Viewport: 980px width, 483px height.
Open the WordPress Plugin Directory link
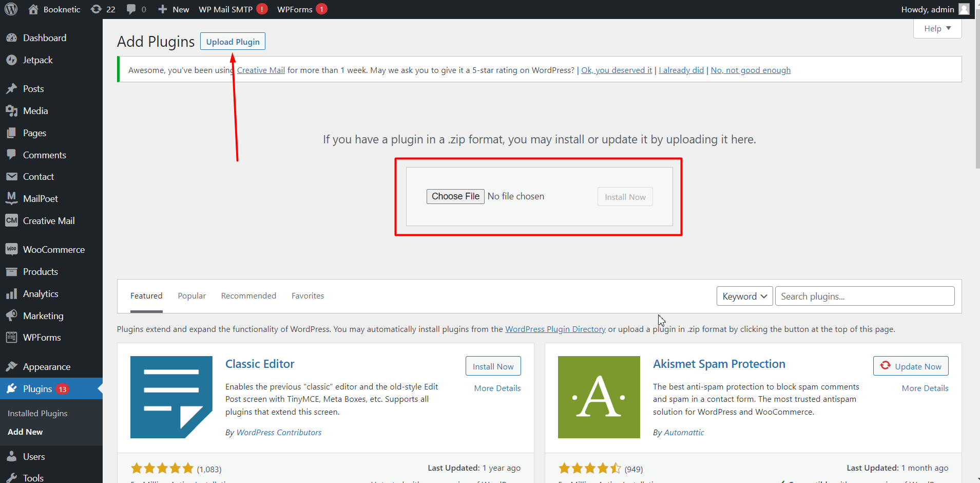click(555, 329)
